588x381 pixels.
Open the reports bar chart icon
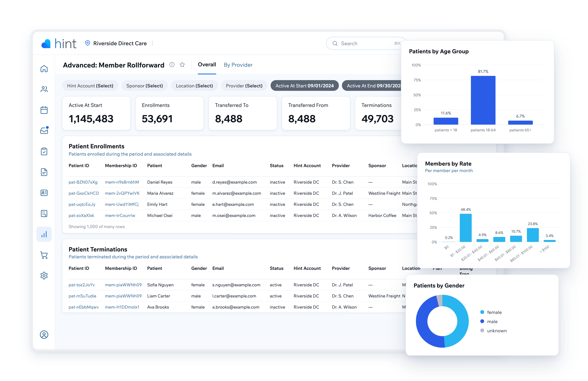44,234
